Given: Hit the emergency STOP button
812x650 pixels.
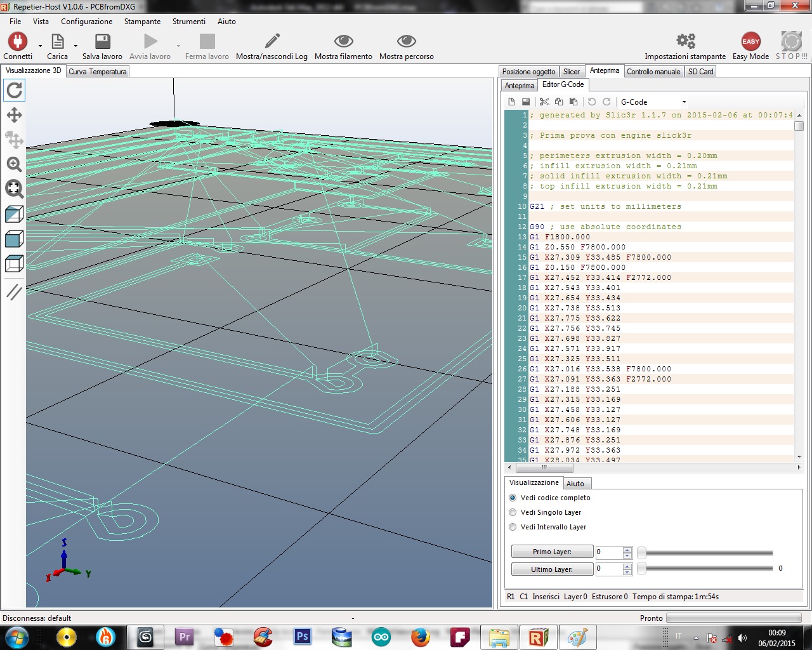Looking at the screenshot, I should pos(791,42).
